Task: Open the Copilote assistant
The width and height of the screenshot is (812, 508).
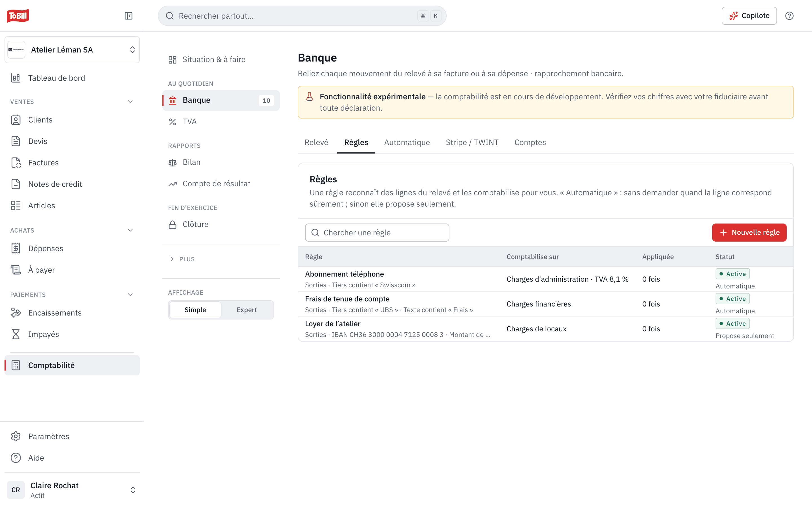Action: (x=749, y=16)
